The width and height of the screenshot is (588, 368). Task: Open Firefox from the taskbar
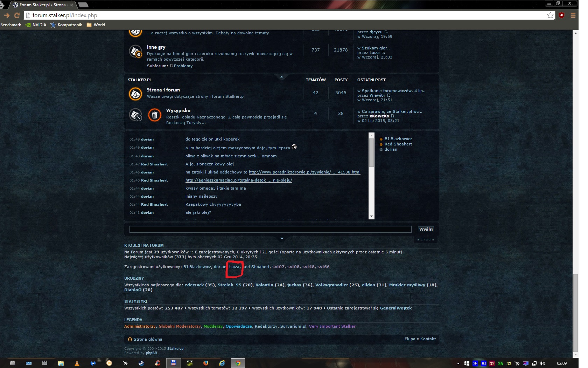pyautogui.click(x=205, y=363)
